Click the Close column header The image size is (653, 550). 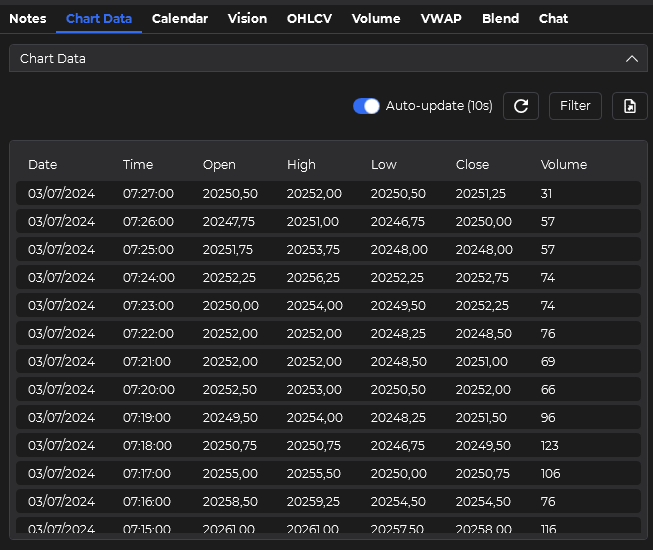(x=472, y=164)
